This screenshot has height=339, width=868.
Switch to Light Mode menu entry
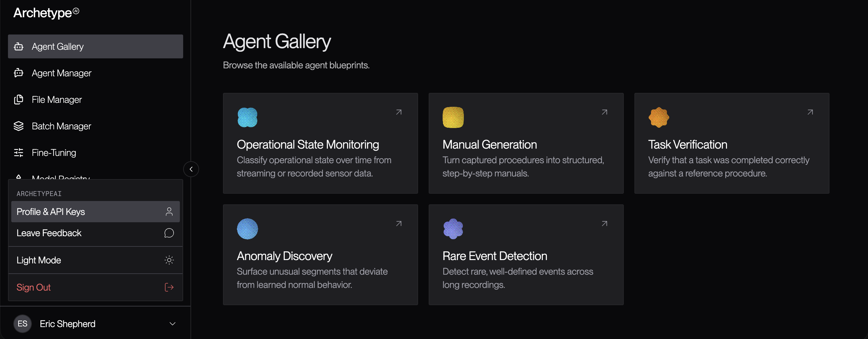pyautogui.click(x=95, y=260)
